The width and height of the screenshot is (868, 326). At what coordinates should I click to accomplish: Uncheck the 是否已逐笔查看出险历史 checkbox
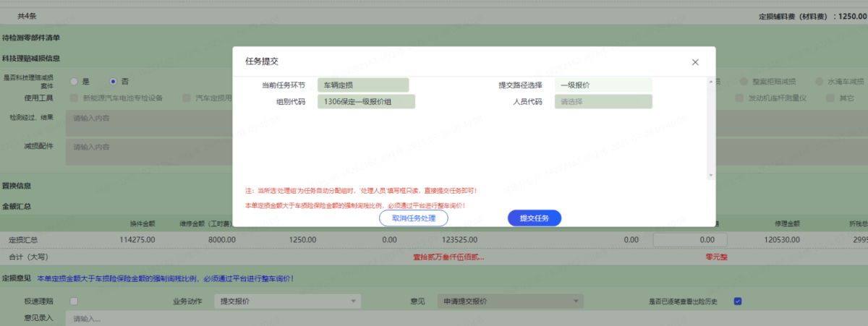coord(738,301)
